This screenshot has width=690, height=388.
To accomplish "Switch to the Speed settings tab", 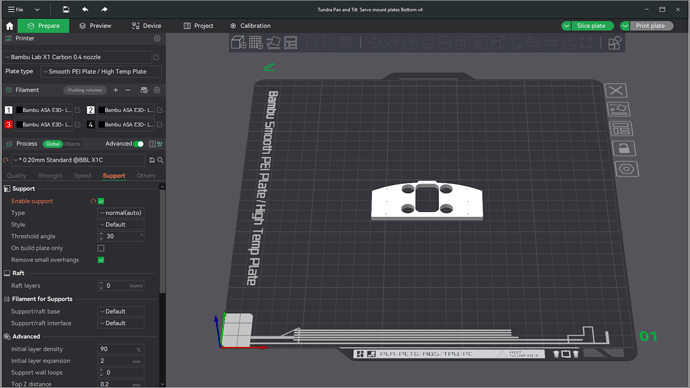I will (x=82, y=176).
